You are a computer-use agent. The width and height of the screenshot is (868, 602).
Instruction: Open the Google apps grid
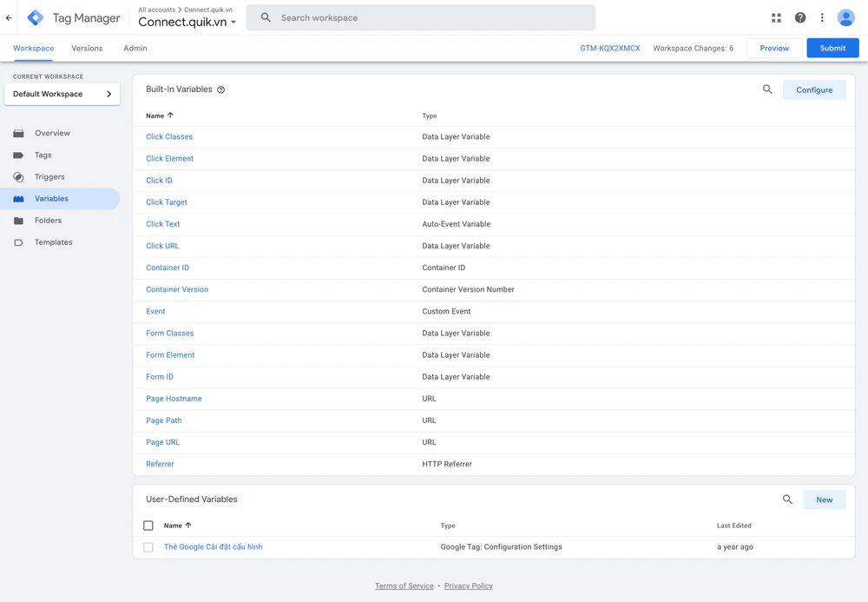[x=776, y=17]
